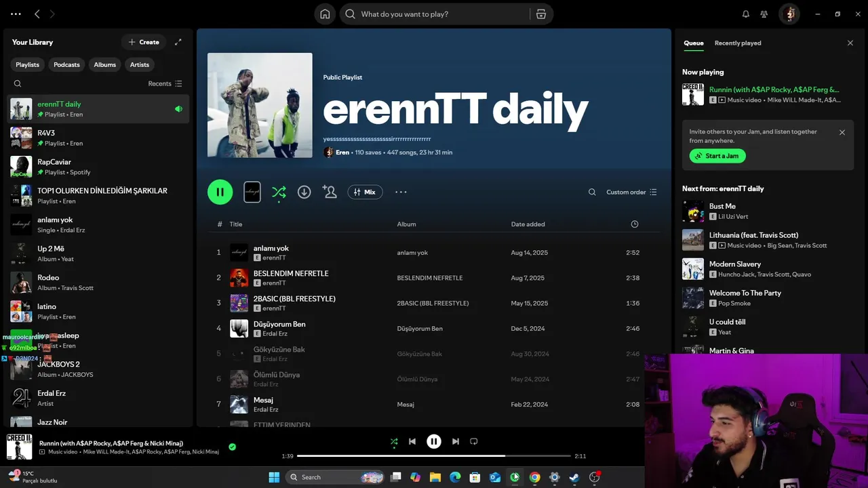Search within the playlist tracks
The width and height of the screenshot is (868, 488).
[x=592, y=192]
